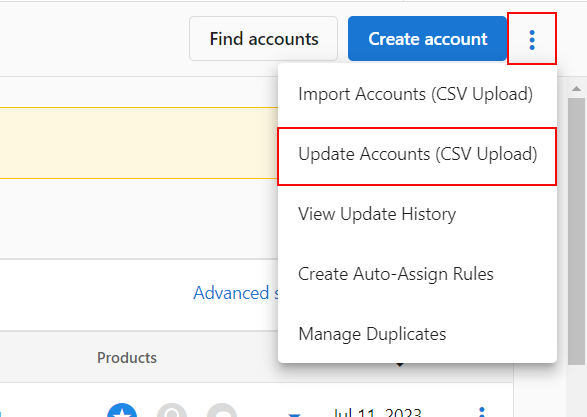Open the row's three-dot actions menu
587x417 pixels.
(x=482, y=412)
